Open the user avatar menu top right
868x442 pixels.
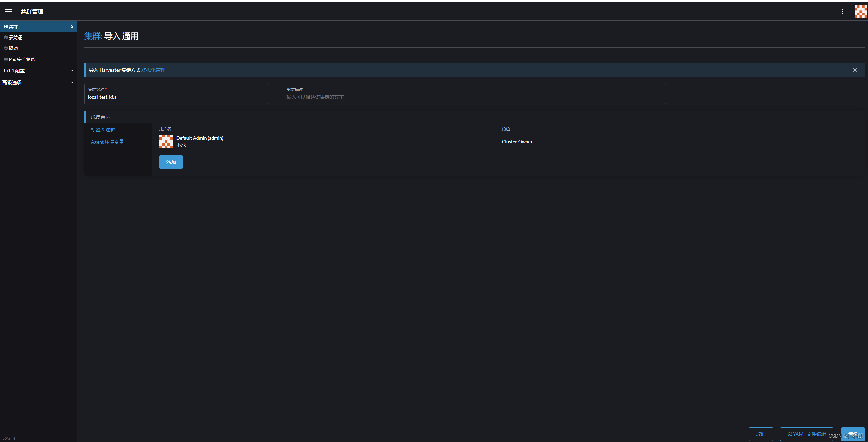coord(860,11)
